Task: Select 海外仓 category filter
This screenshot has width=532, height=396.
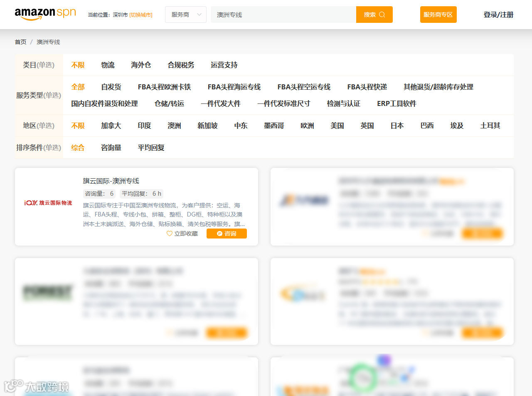Action: [x=141, y=65]
